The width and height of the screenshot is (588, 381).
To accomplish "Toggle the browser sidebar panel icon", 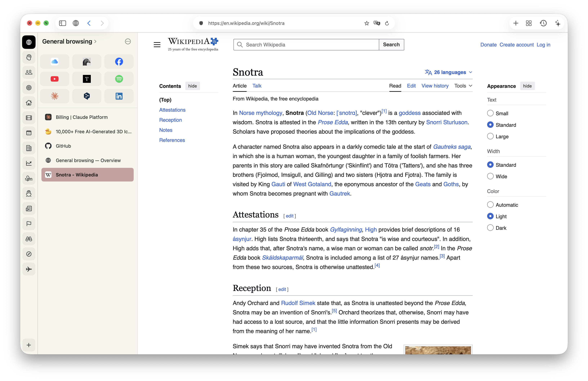I will tap(63, 23).
